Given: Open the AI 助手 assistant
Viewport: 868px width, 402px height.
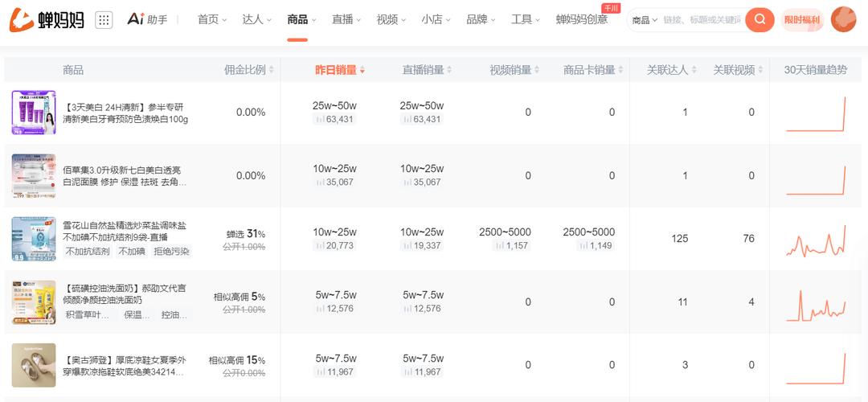Looking at the screenshot, I should [147, 19].
